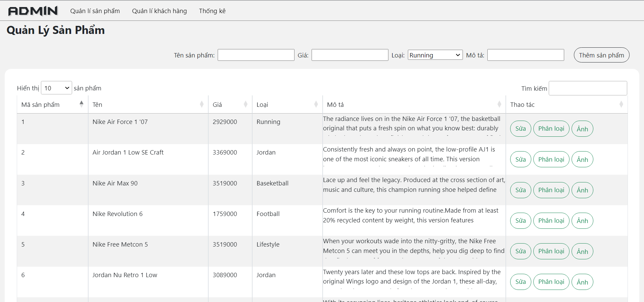
Task: Click Sửa for Nike Air Force 1 '07
Action: click(x=521, y=129)
